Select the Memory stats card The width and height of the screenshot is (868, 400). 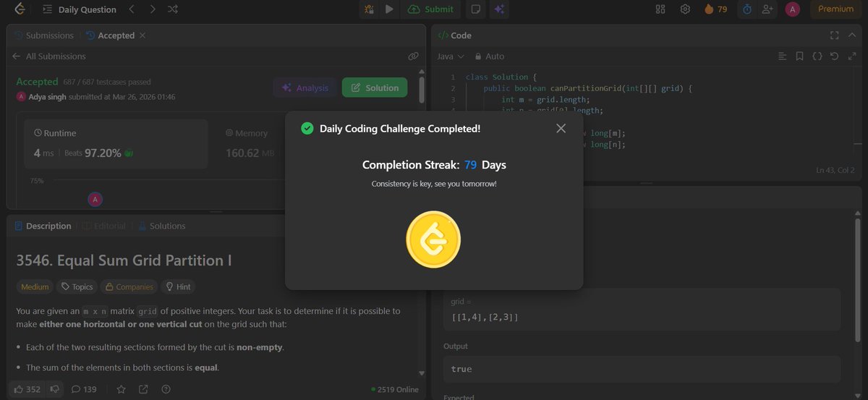click(250, 143)
